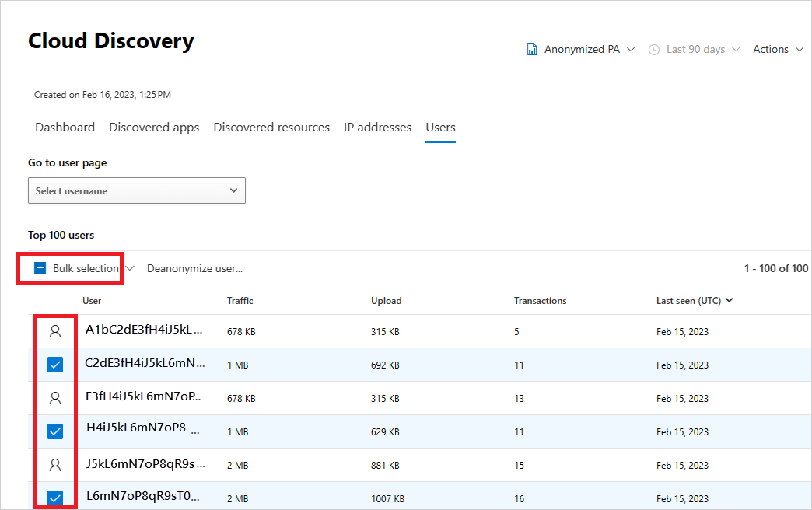This screenshot has height=510, width=812.
Task: Click the user icon for J5kL6mN7oP8qR9s
Action: click(x=54, y=464)
